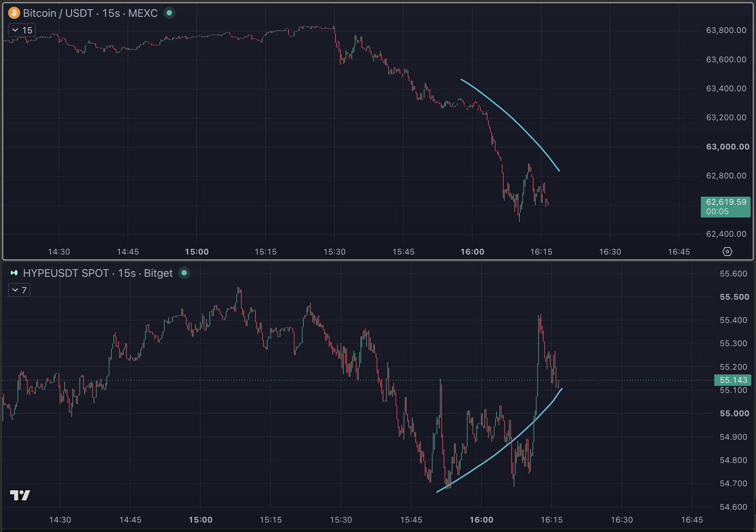This screenshot has height=532, width=756.
Task: Expand the indicator legend showing 15
Action: 22,30
